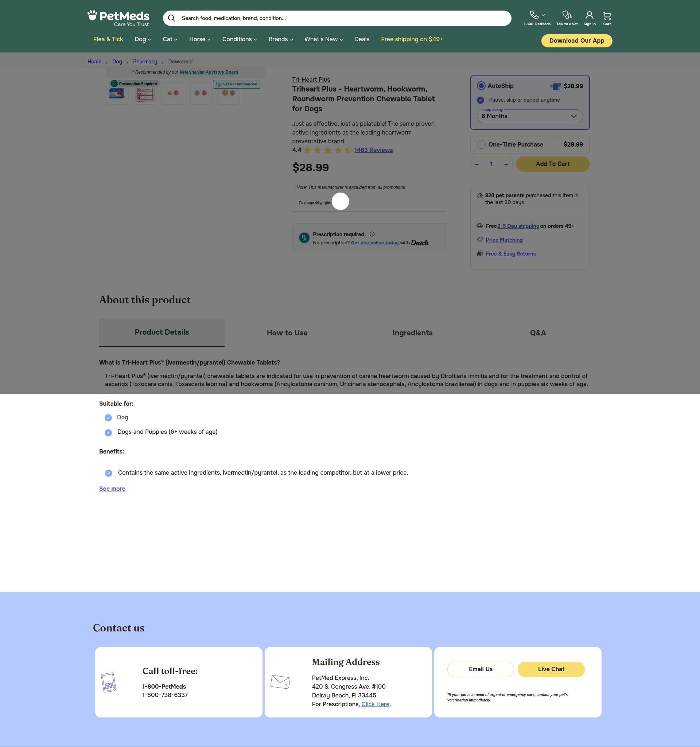Image resolution: width=700 pixels, height=747 pixels.
Task: Open the Flea & Tick menu item
Action: coord(108,39)
